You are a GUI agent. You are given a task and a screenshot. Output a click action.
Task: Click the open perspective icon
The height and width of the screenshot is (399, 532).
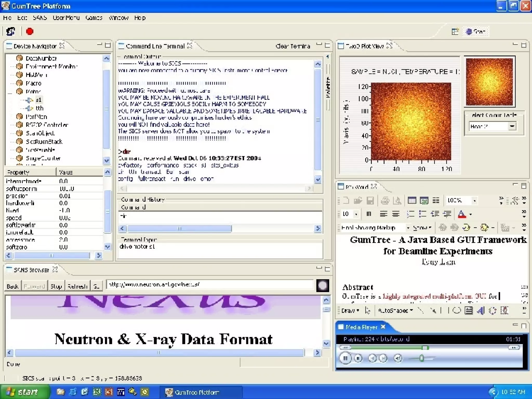(x=455, y=32)
